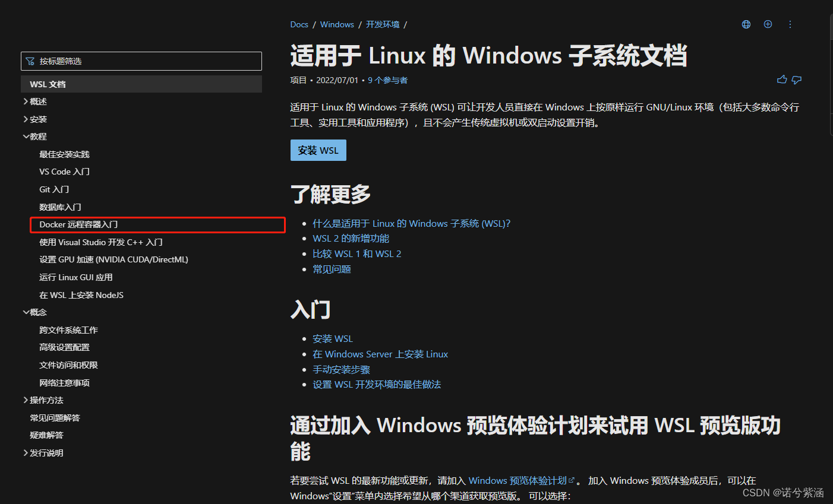Expand the 概述 section
Viewport: 833px width, 504px height.
point(34,102)
